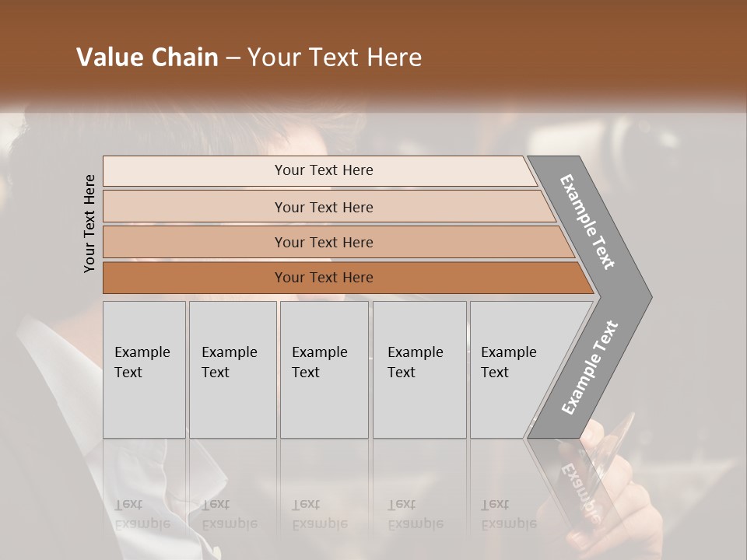Click the mirrored text under the fifth box
747x560 pixels.
click(508, 514)
